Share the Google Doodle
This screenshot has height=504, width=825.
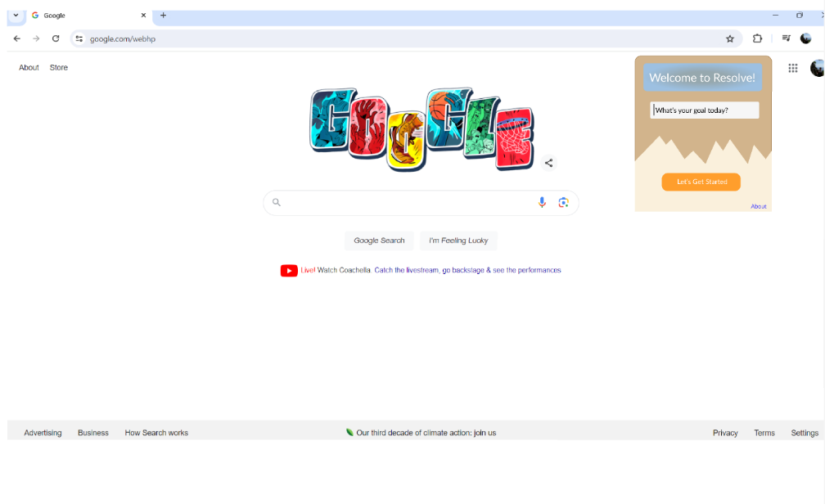[548, 163]
